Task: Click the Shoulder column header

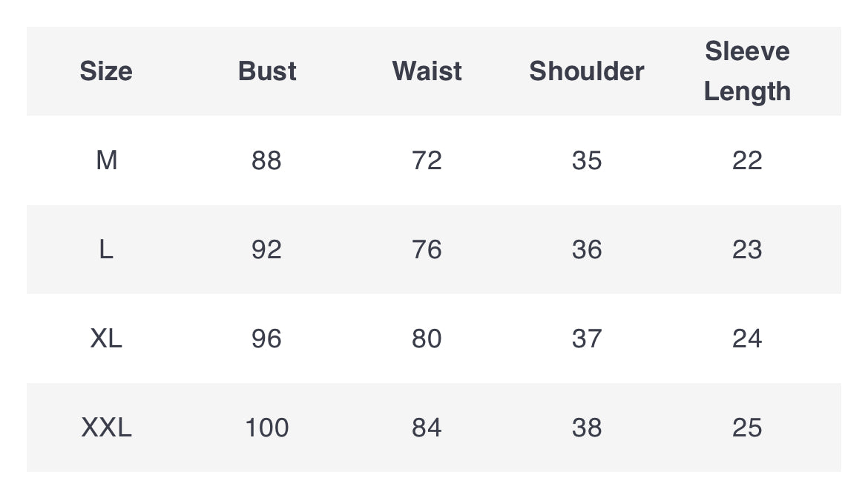Action: point(587,71)
